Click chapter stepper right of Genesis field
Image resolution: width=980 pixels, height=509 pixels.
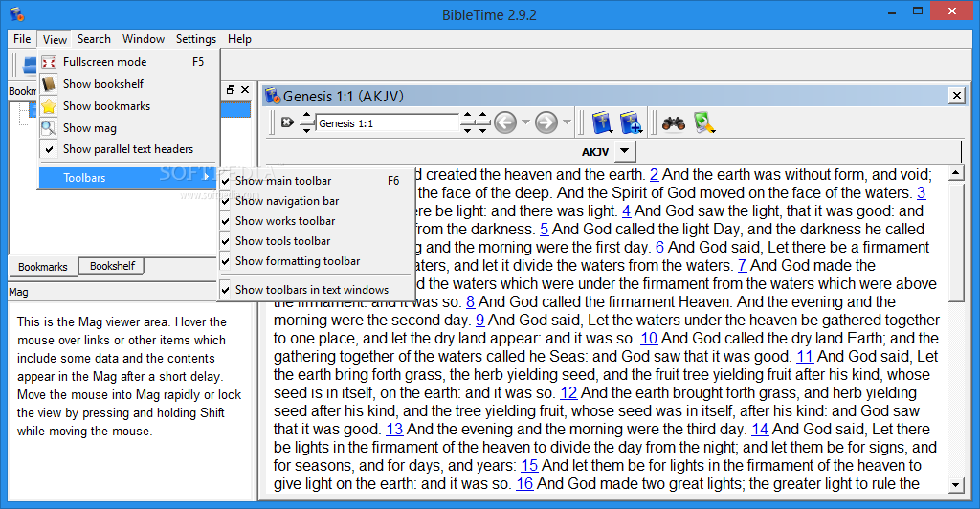pos(467,122)
